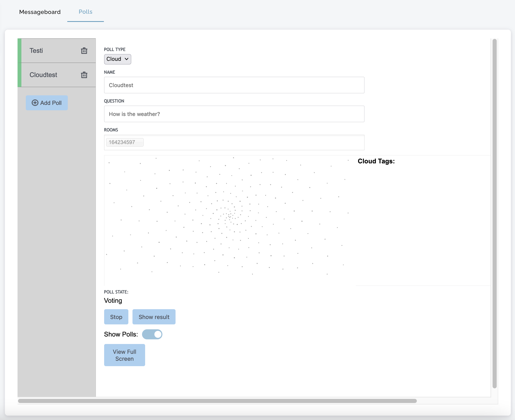The width and height of the screenshot is (515, 420).
Task: Click the plus icon in Add Poll
Action: click(x=35, y=103)
